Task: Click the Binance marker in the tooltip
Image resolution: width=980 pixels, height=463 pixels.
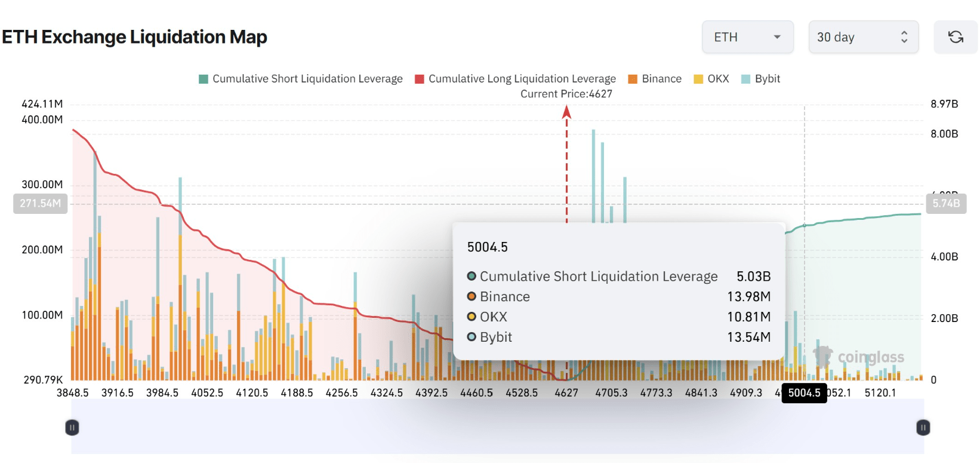Action: (x=471, y=296)
